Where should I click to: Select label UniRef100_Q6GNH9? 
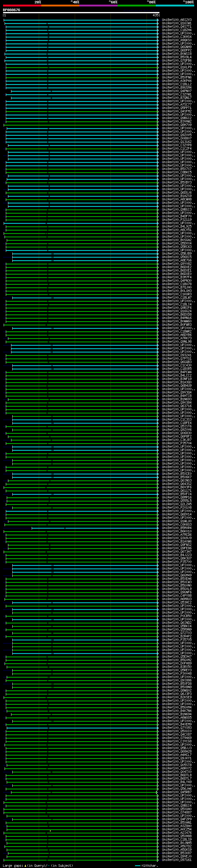click(177, 47)
